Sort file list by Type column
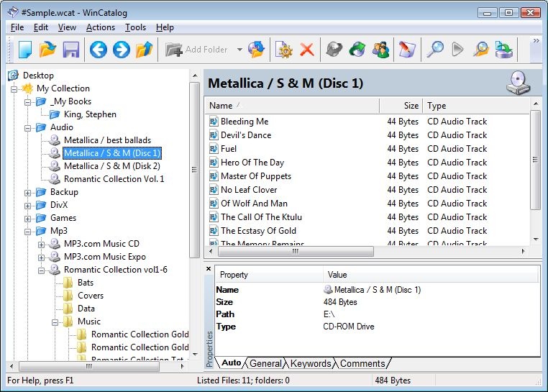Viewport: 548px width, 392px height. pos(476,106)
